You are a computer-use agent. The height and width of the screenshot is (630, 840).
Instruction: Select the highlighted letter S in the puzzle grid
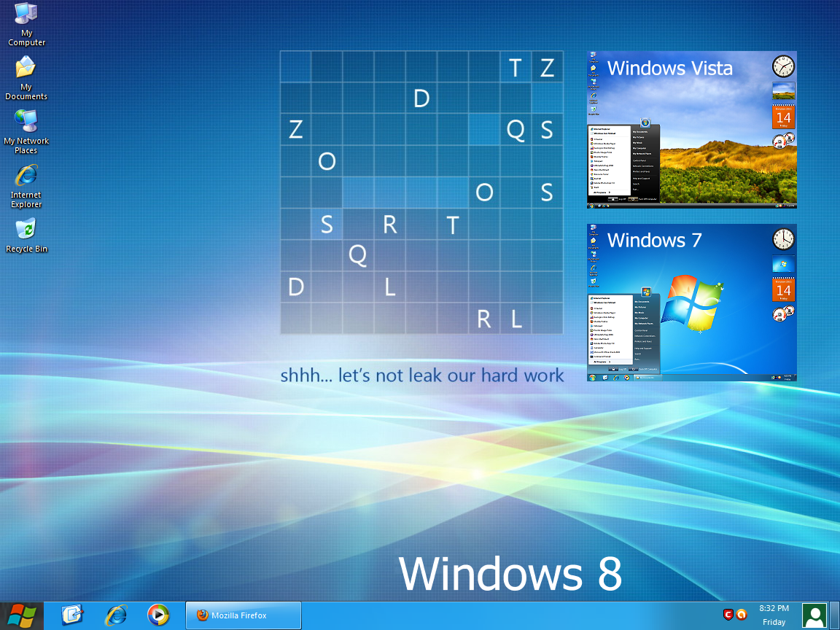(x=326, y=225)
